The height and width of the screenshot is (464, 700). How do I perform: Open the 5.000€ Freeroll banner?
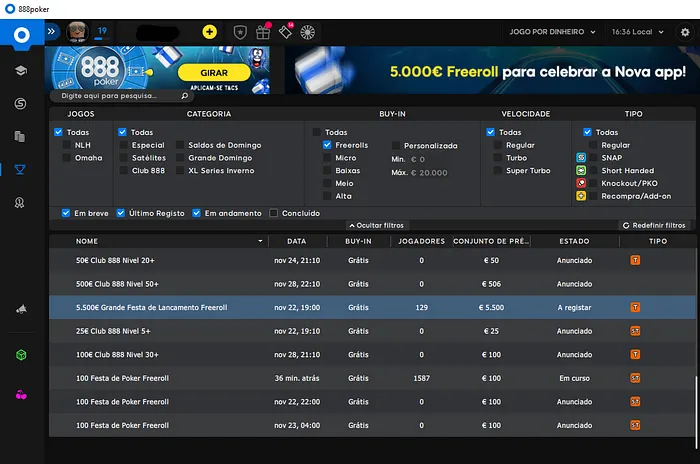[x=492, y=70]
